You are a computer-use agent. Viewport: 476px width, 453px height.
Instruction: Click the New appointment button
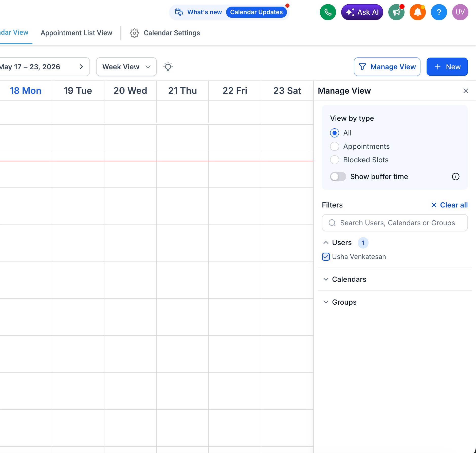click(447, 67)
